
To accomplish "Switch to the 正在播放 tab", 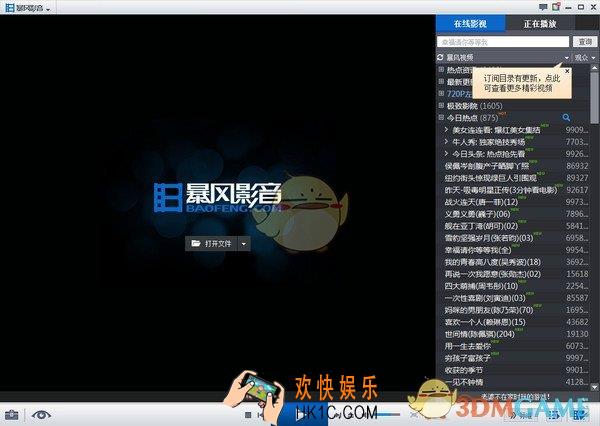I will click(x=540, y=24).
